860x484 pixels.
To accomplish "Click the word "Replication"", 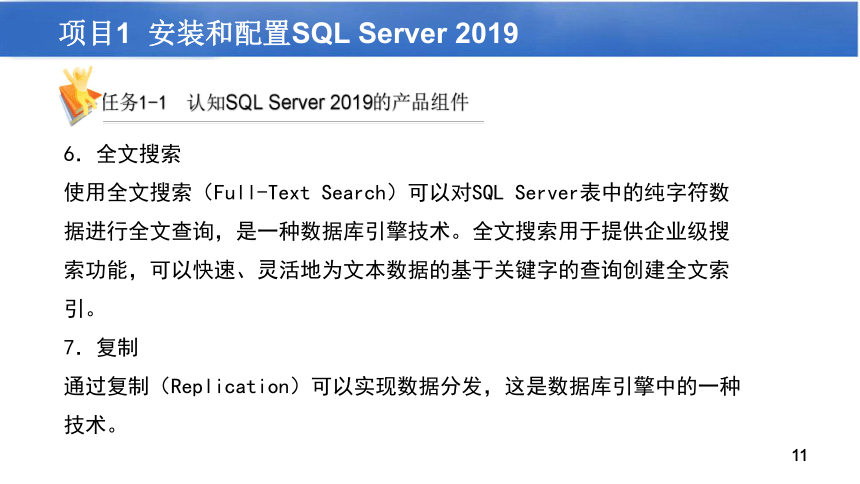I will pos(230,386).
